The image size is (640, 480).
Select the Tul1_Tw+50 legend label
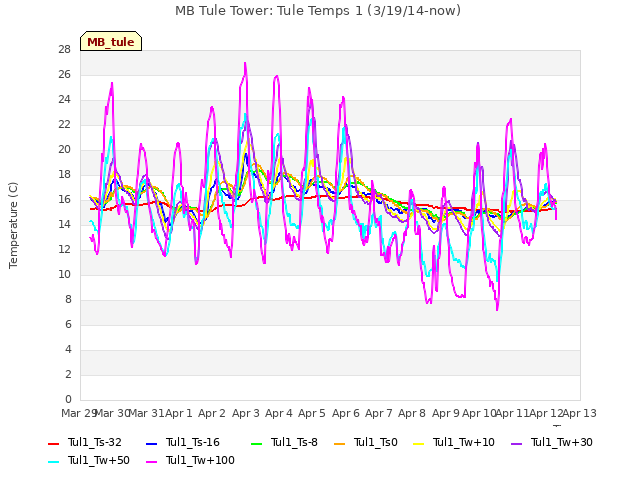pos(99,460)
